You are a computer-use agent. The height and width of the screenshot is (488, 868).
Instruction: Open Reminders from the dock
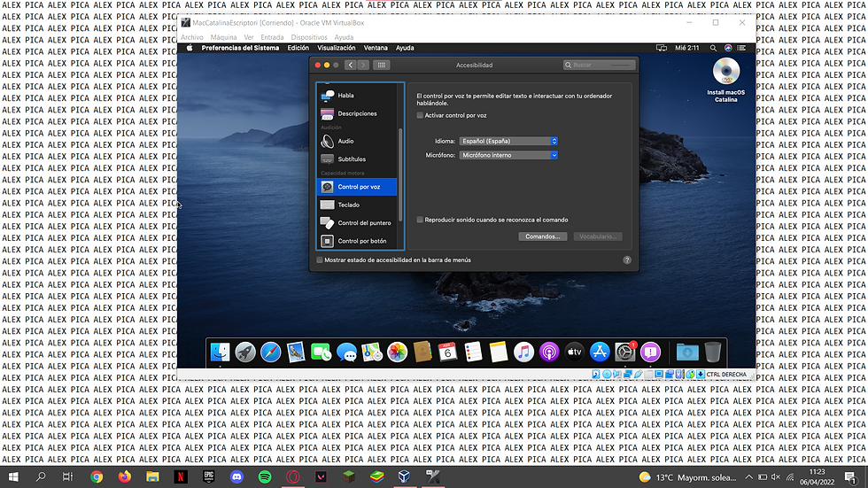[473, 352]
